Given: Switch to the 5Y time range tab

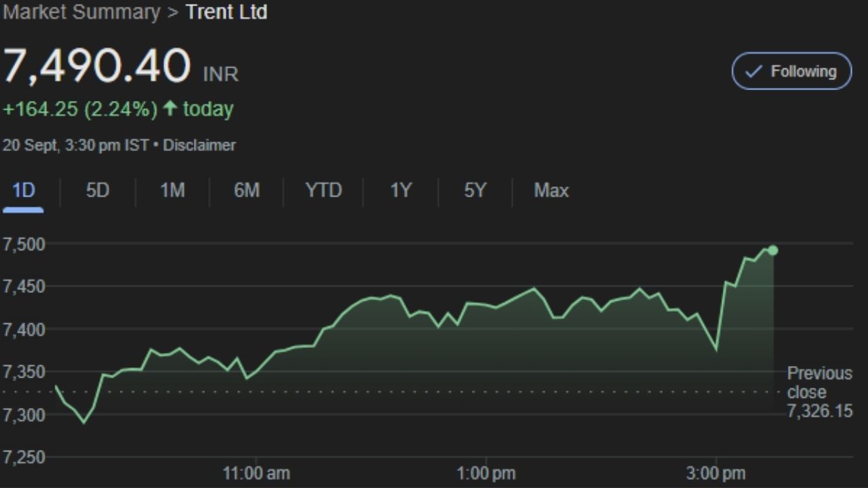Looking at the screenshot, I should (x=475, y=190).
